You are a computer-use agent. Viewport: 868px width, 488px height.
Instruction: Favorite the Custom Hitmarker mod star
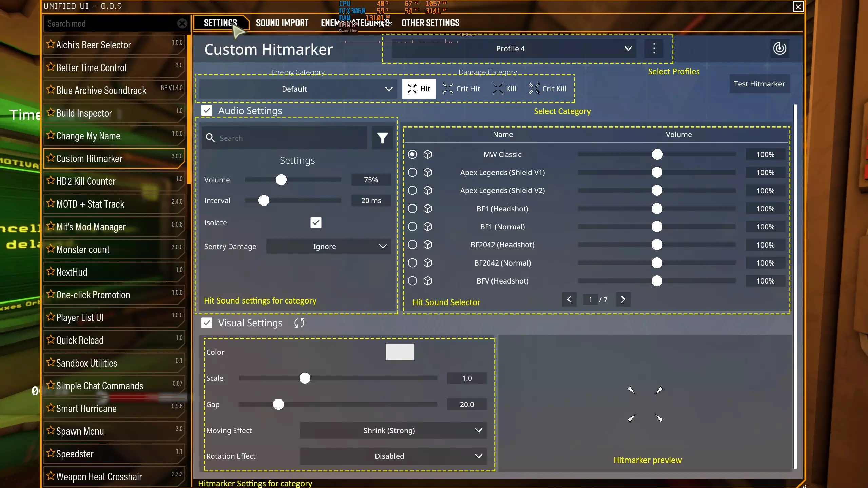pos(51,158)
